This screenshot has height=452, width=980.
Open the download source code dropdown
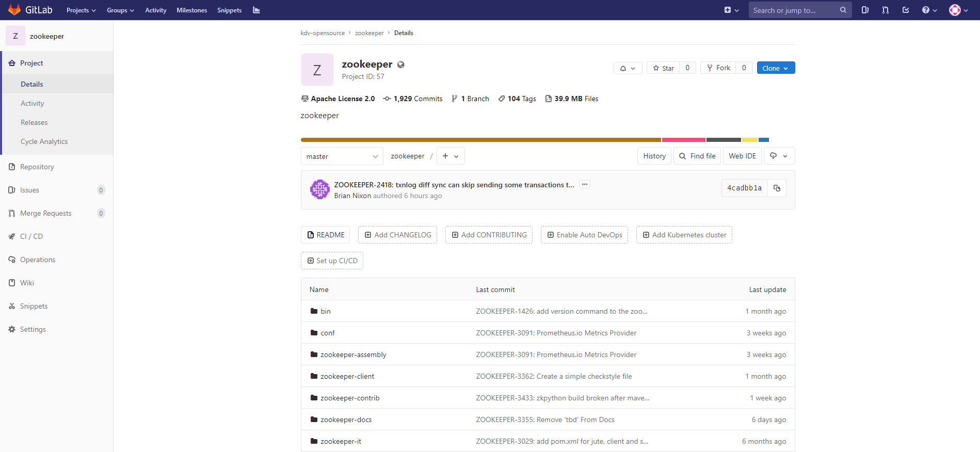(779, 156)
